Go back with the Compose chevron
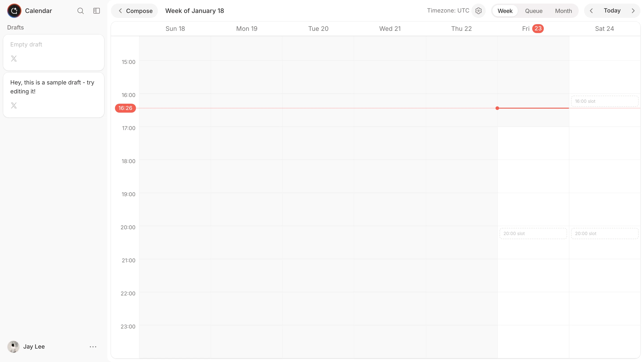Viewport: 644px width, 362px height. tap(120, 11)
